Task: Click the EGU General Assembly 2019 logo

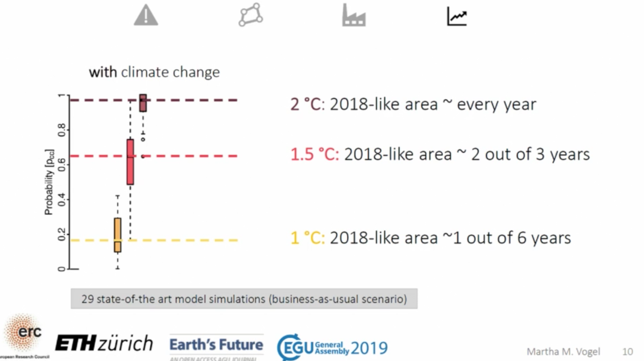Action: [332, 348]
